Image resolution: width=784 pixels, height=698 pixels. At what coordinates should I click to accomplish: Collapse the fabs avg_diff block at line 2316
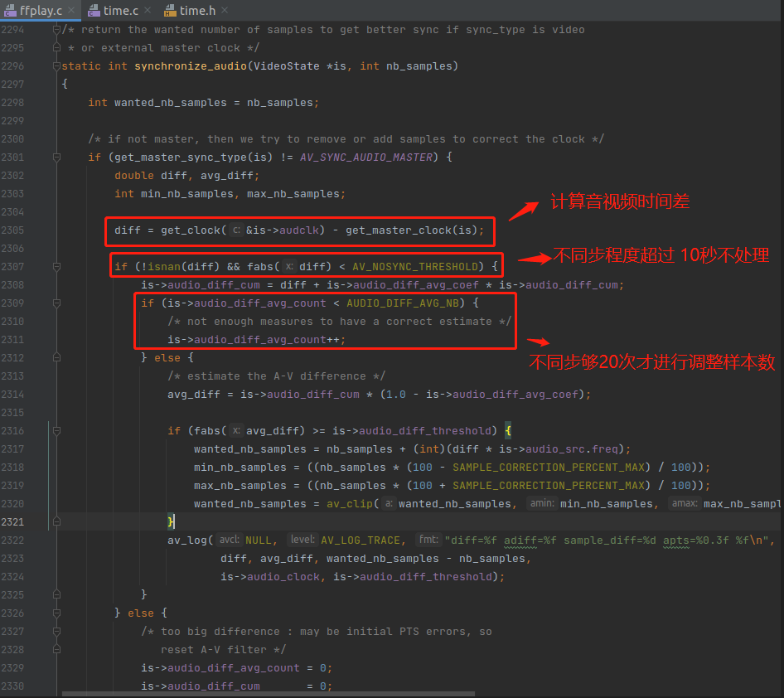tap(56, 431)
